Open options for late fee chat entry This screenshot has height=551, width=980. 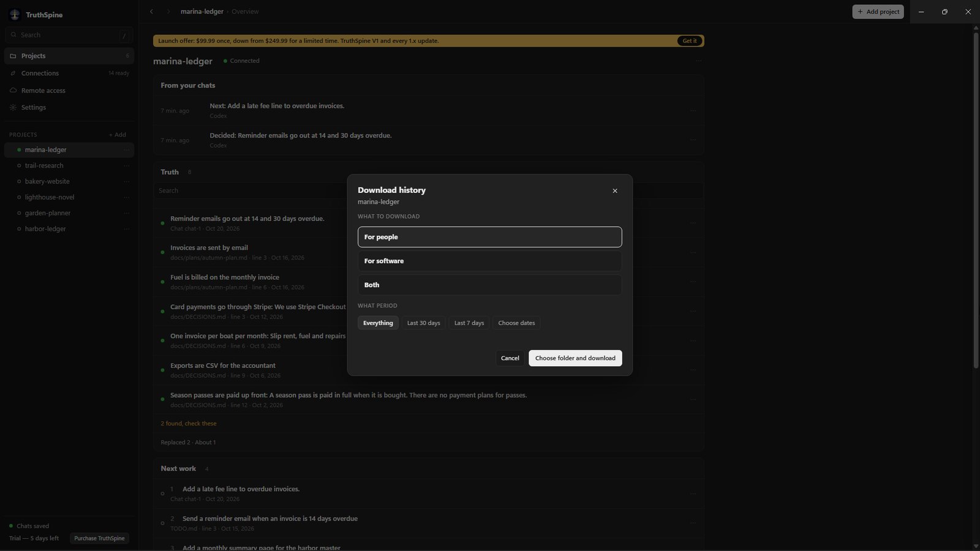[x=693, y=111]
